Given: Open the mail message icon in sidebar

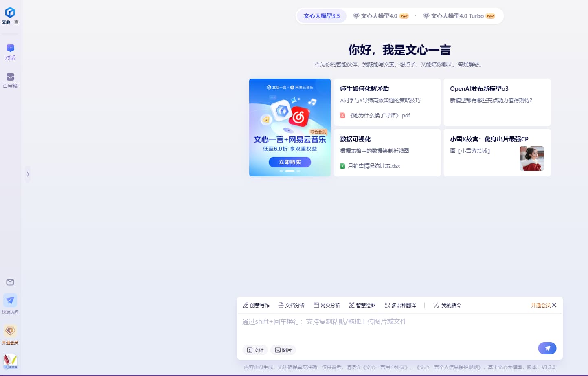Looking at the screenshot, I should click(10, 282).
